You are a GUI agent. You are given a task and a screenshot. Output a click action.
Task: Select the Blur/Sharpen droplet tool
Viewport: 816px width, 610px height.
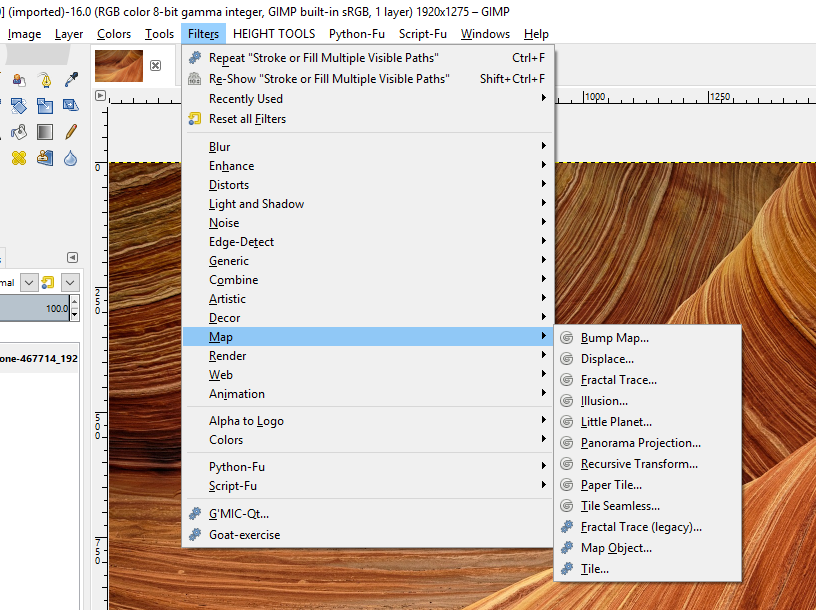(71, 158)
